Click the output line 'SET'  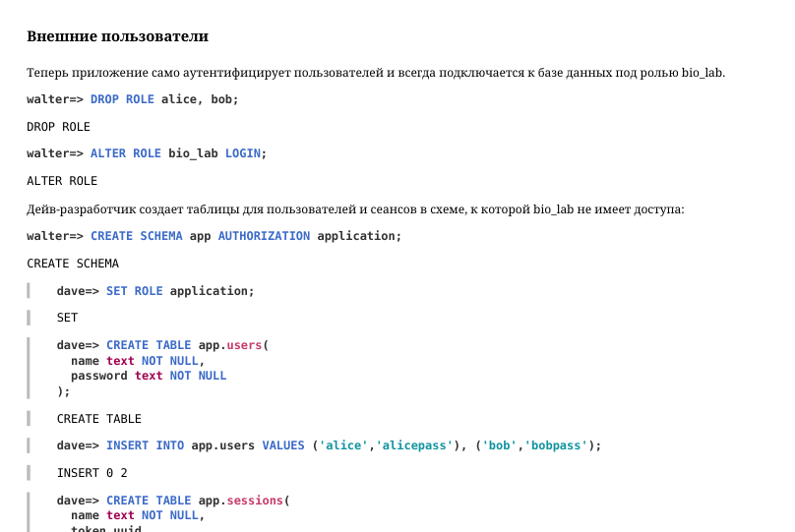click(x=67, y=318)
